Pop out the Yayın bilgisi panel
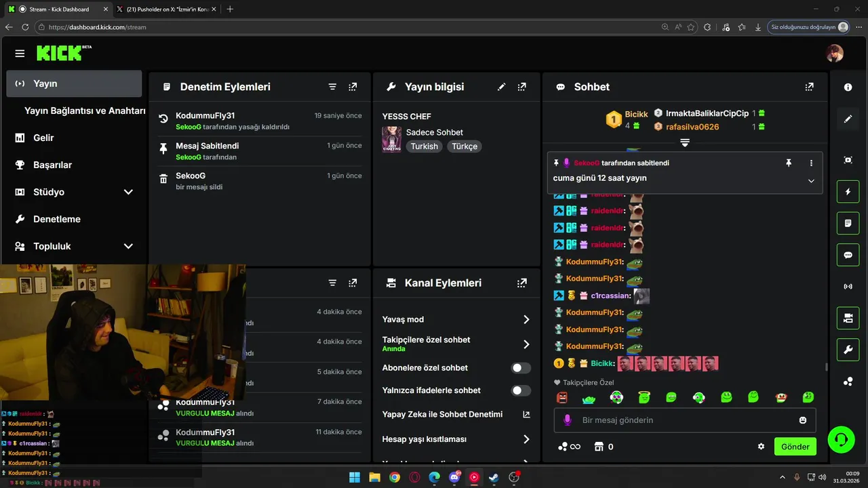Screen dimensions: 868x488 pyautogui.click(x=521, y=87)
